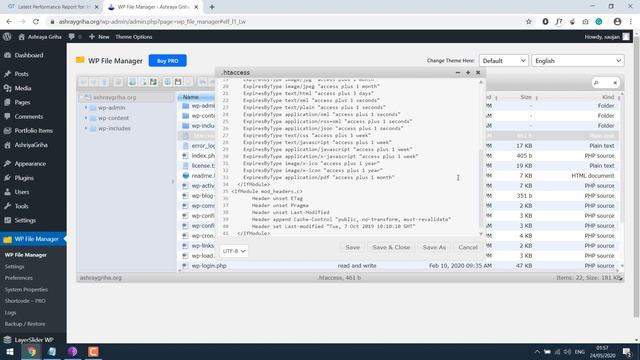The width and height of the screenshot is (640, 360).
Task: Click the new file icon in file manager toolbar
Action: click(143, 82)
